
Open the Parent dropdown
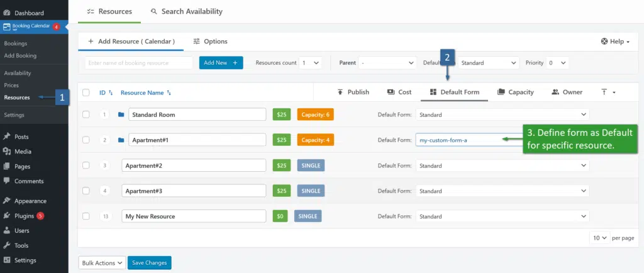(x=387, y=63)
